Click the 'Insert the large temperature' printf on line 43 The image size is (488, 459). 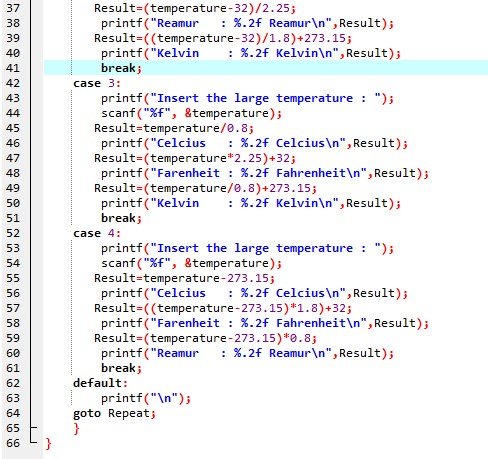247,98
